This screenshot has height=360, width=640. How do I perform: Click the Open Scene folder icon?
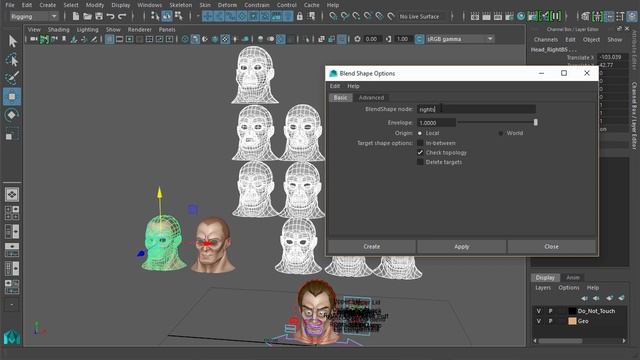[x=87, y=16]
